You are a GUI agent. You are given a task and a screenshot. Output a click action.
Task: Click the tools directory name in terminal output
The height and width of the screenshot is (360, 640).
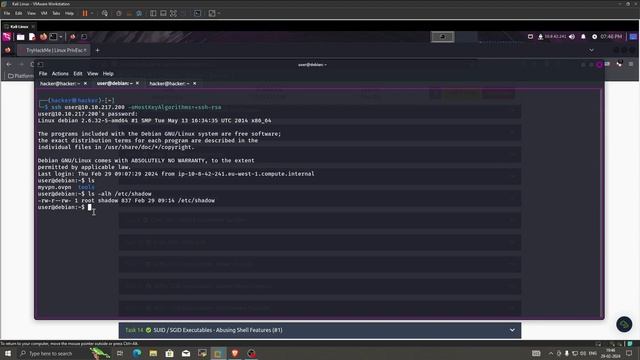86,187
